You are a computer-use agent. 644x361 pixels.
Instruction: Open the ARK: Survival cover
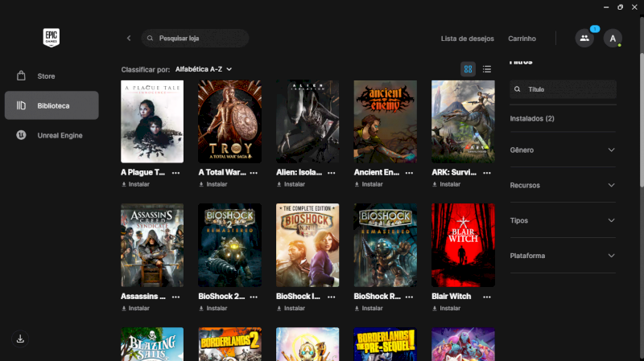coord(463,121)
